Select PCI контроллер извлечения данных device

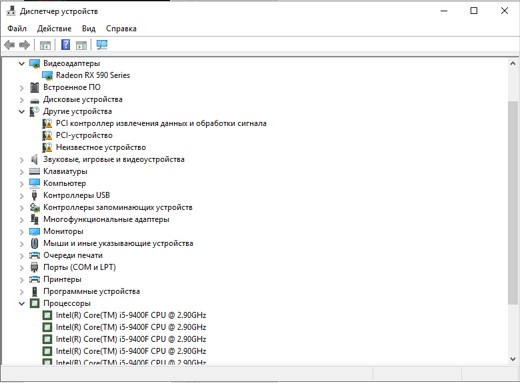[x=161, y=123]
